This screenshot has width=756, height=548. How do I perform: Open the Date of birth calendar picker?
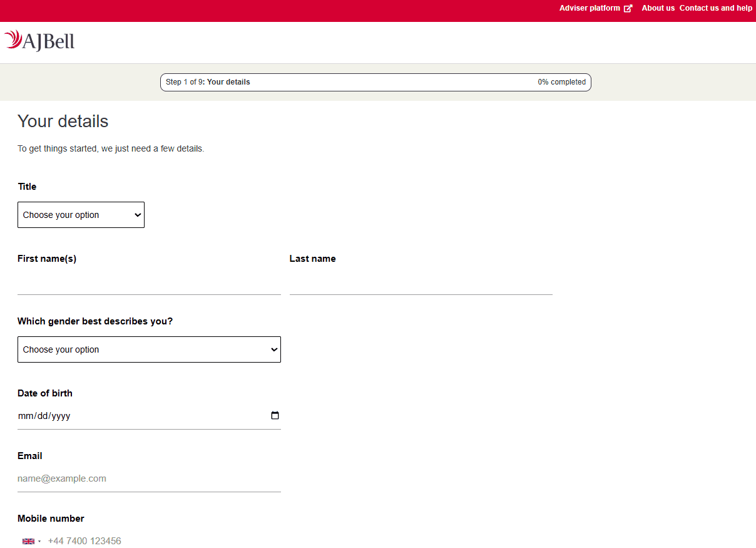pos(275,415)
